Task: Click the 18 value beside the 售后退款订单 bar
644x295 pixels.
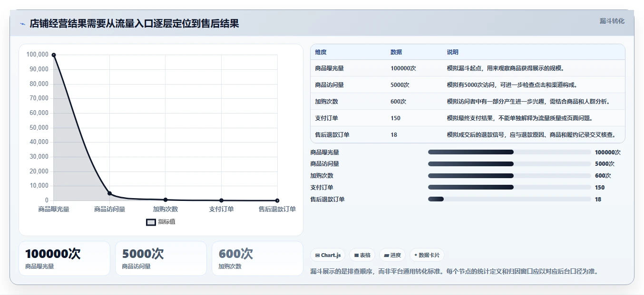Action: 598,200
